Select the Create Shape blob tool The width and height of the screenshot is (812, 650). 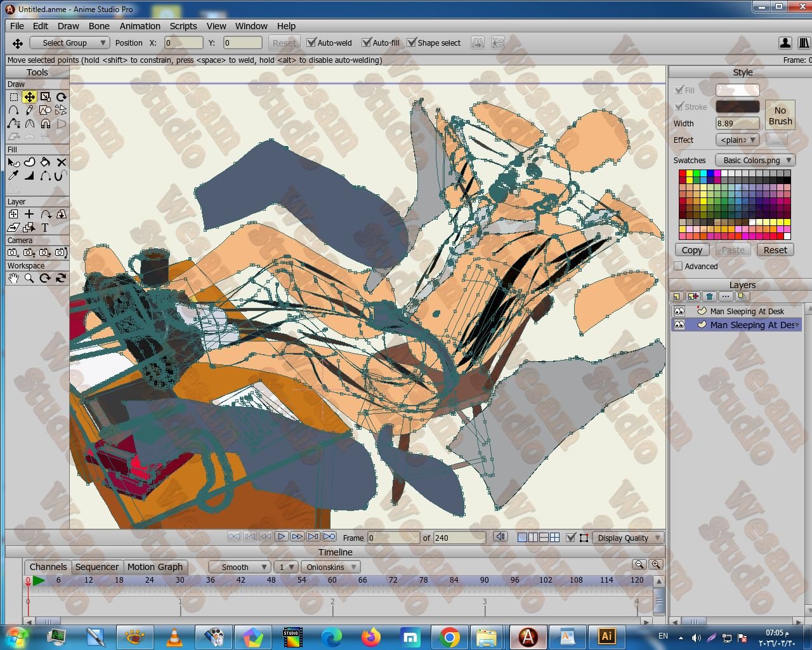29,162
